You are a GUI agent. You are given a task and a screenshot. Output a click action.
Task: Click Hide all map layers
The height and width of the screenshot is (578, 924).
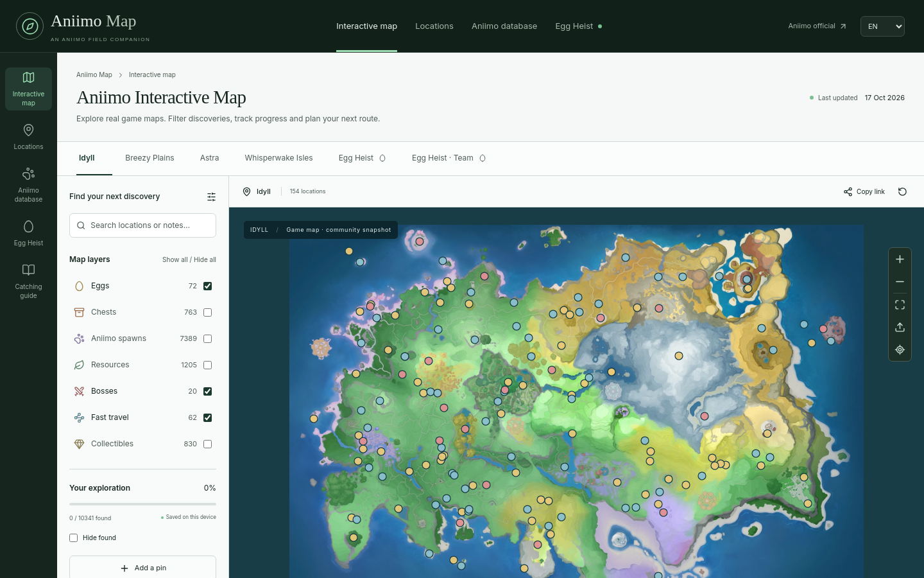(x=205, y=259)
